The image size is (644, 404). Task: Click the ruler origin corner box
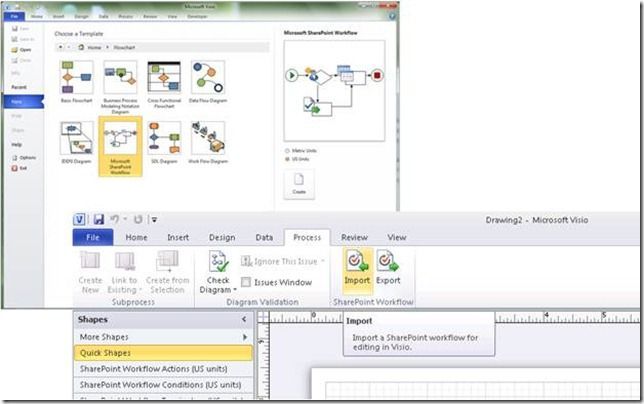click(x=263, y=317)
